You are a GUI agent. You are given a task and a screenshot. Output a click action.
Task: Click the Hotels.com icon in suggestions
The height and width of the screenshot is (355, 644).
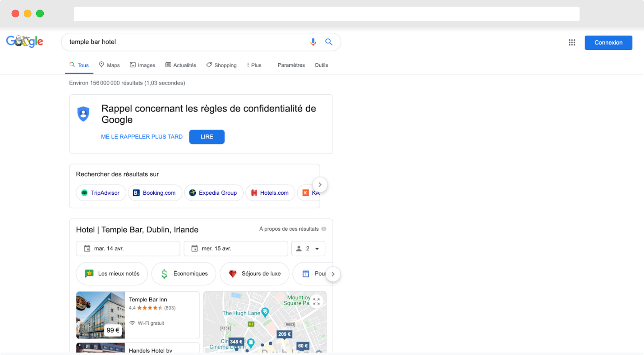tap(253, 192)
